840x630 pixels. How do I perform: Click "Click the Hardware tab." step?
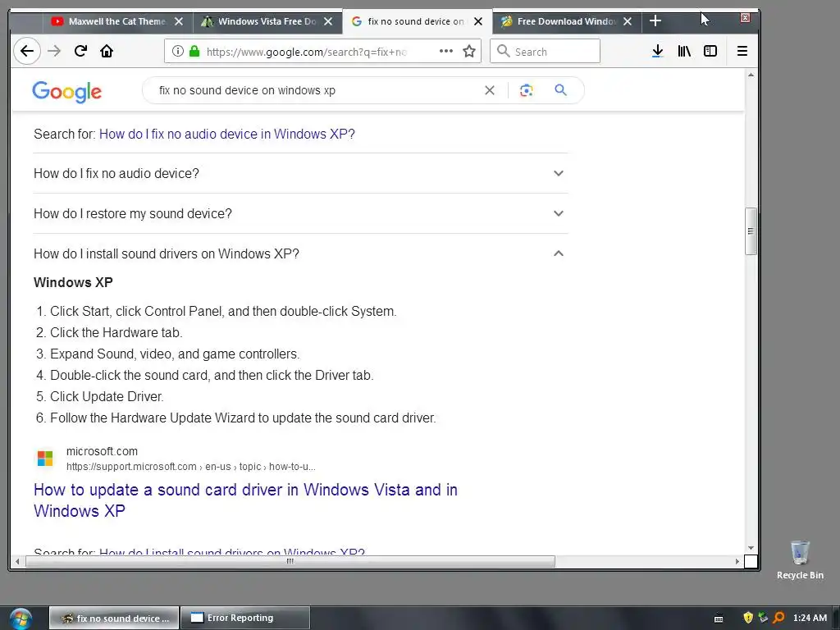point(116,333)
